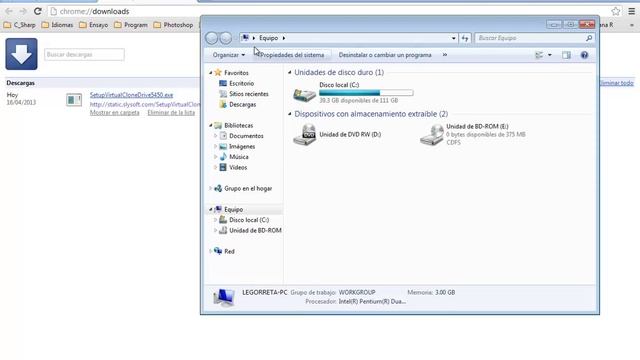Click the chrome://downloads address bar

[329, 11]
